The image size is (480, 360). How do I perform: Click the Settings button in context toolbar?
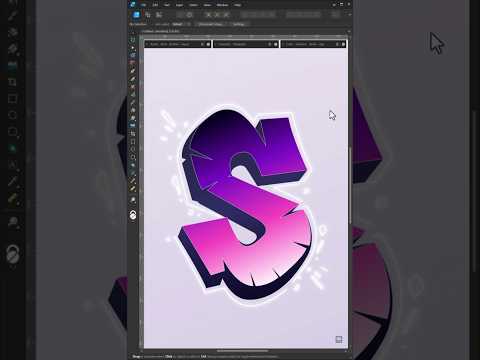point(238,24)
